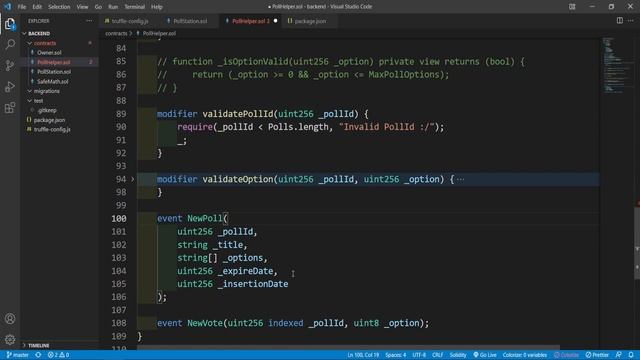640x360 pixels.
Task: Open Explorer's more actions ellipsis
Action: click(x=89, y=21)
